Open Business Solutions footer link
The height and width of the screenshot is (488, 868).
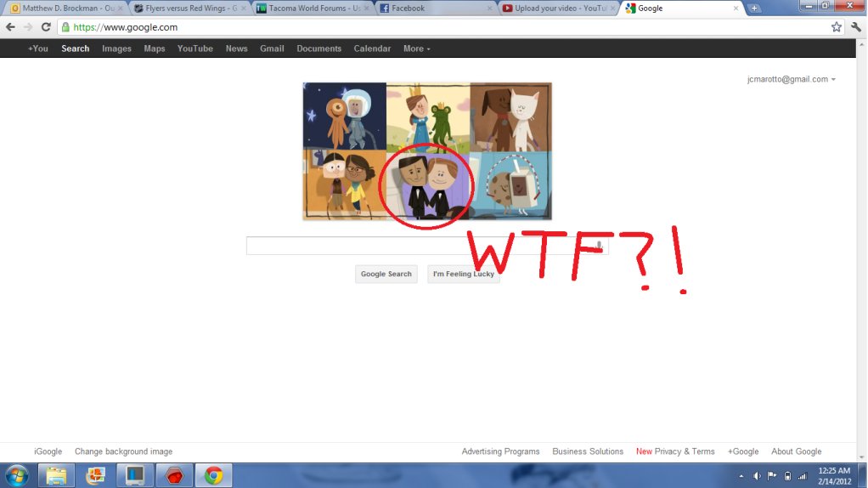(x=588, y=451)
